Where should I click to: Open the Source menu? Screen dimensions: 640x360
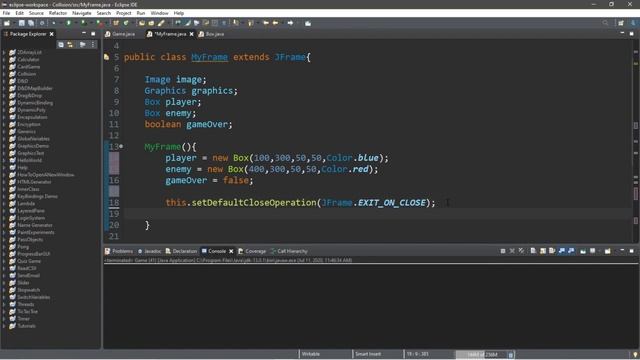point(36,13)
